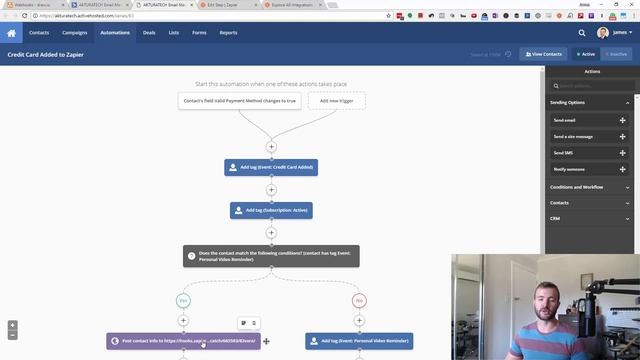Click the question mark icon on condition node
Screen dimensions: 640x360
[191, 256]
